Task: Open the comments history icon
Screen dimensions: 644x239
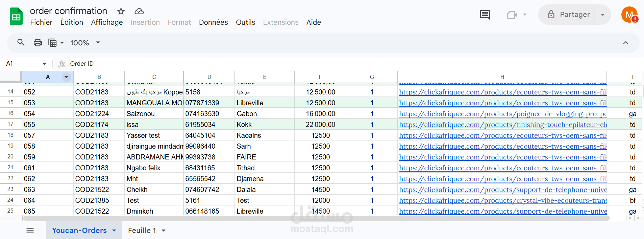Action: (x=485, y=15)
